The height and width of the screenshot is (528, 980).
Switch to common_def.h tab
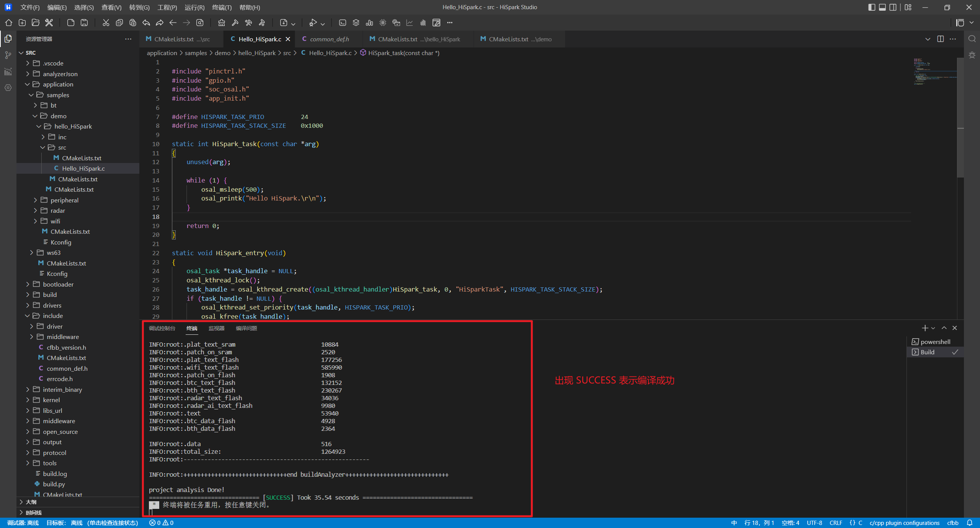click(329, 39)
